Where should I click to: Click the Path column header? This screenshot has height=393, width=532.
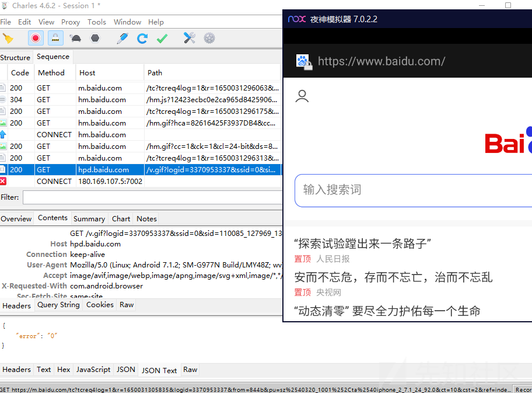point(155,73)
